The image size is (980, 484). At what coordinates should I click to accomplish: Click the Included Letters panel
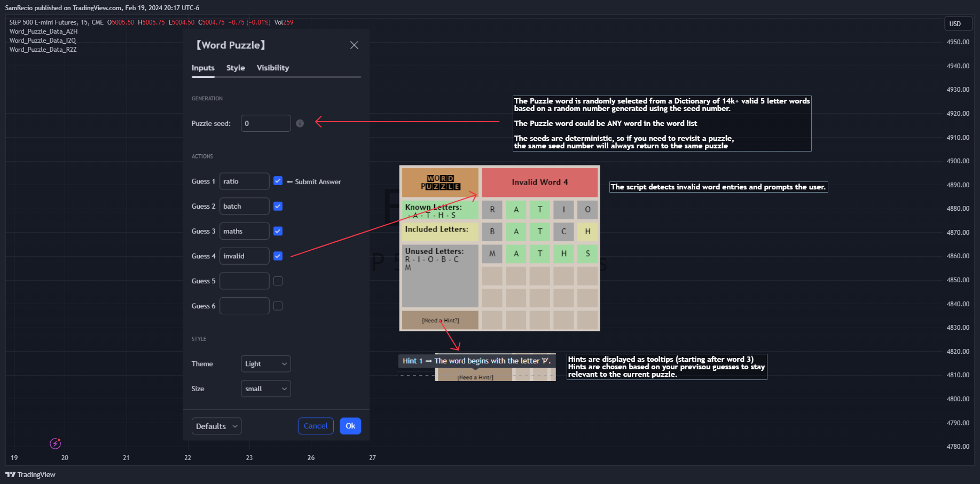click(x=440, y=232)
